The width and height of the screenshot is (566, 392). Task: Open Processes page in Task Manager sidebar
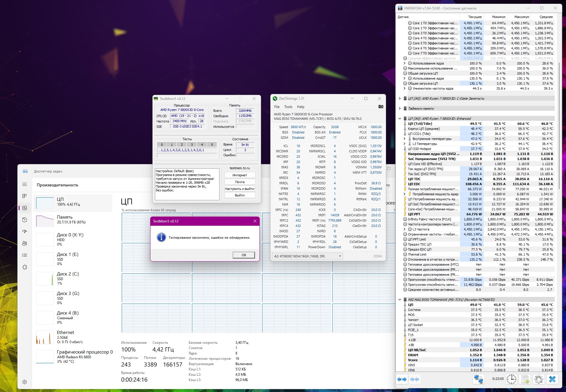coord(25,196)
